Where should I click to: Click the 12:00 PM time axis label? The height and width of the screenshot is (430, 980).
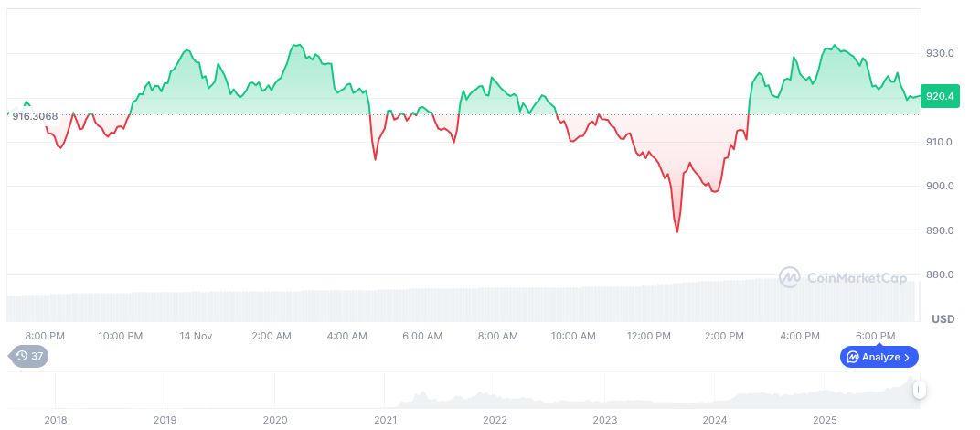648,336
